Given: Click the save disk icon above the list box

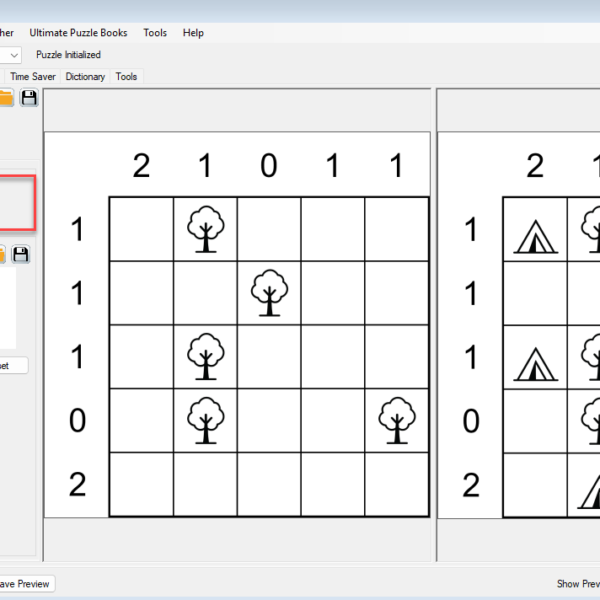Looking at the screenshot, I should tap(20, 255).
